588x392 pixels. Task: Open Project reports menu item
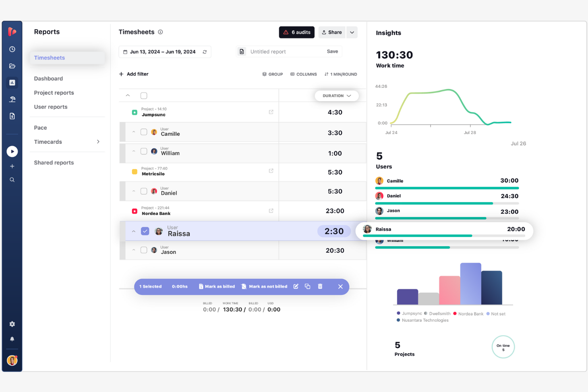click(54, 93)
